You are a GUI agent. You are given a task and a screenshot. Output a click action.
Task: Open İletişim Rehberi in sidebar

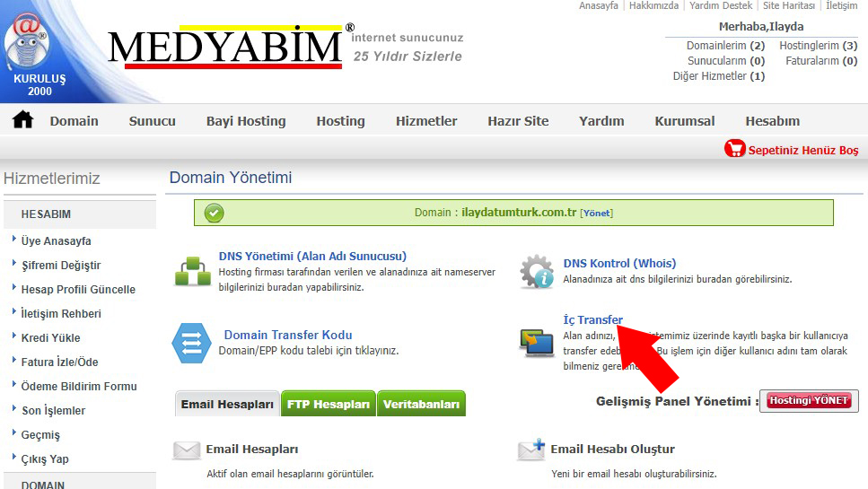(61, 314)
